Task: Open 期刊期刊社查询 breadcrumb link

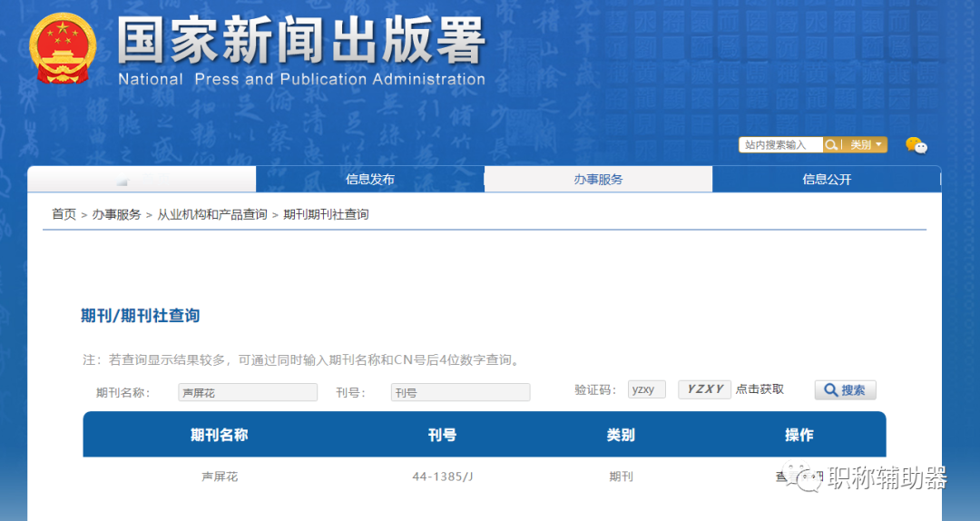Action: pos(326,214)
